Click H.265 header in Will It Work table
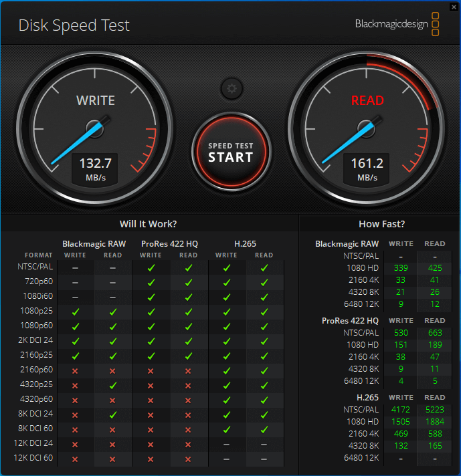Screen dimensions: 461x476 coord(245,244)
